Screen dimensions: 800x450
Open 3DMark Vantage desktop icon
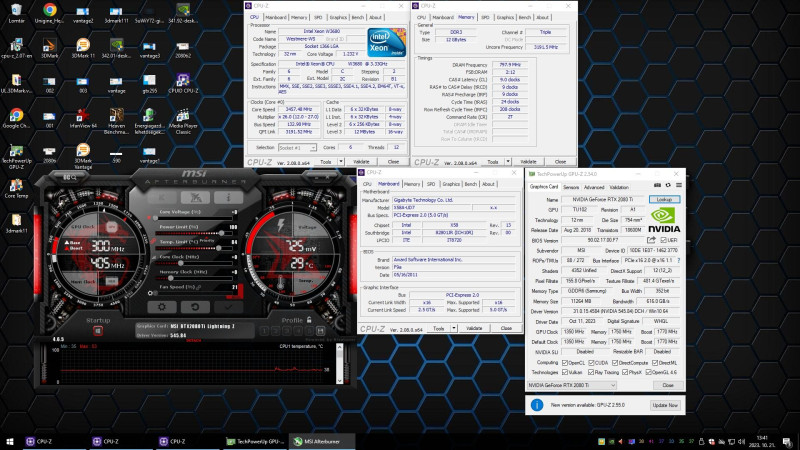(x=83, y=156)
